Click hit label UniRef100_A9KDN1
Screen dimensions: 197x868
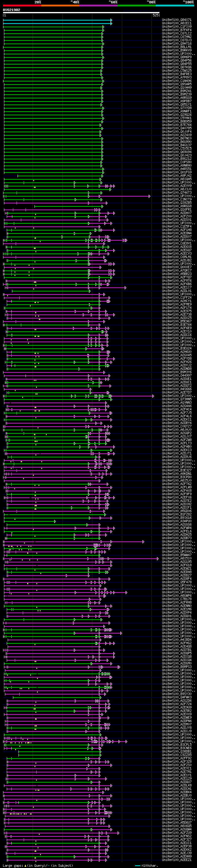coord(177,474)
